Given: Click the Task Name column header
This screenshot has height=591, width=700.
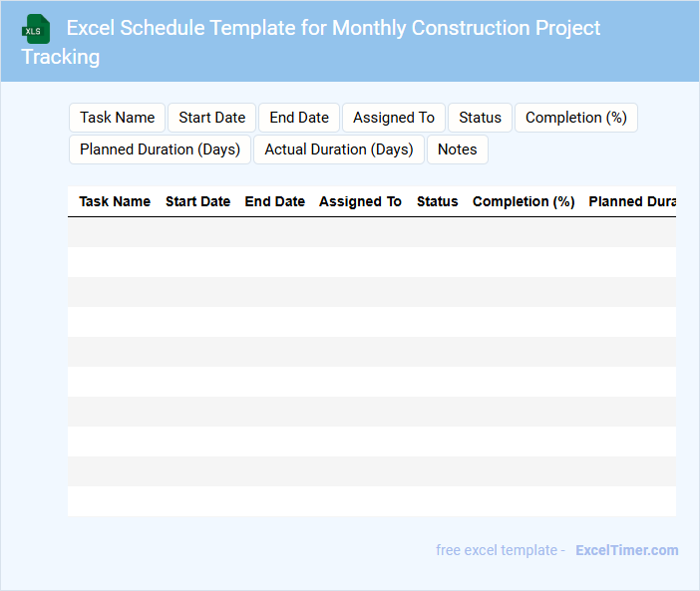Looking at the screenshot, I should [115, 201].
